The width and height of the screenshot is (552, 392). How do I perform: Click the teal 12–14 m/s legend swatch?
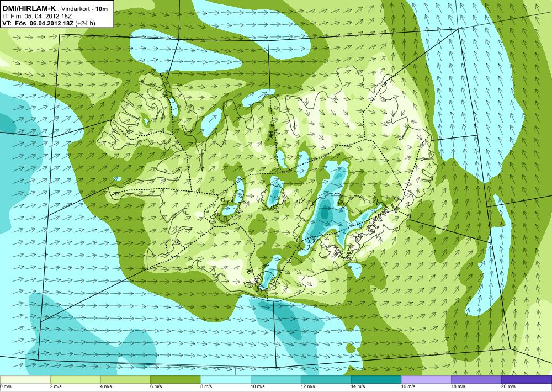326,380
